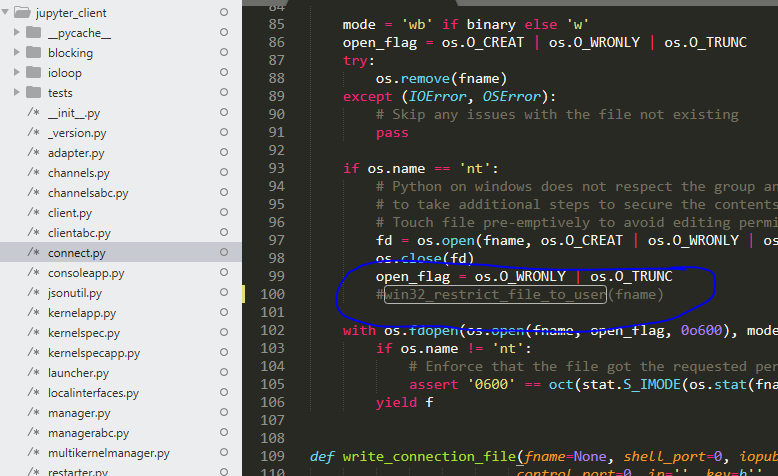Open manager.py file

pos(79,413)
